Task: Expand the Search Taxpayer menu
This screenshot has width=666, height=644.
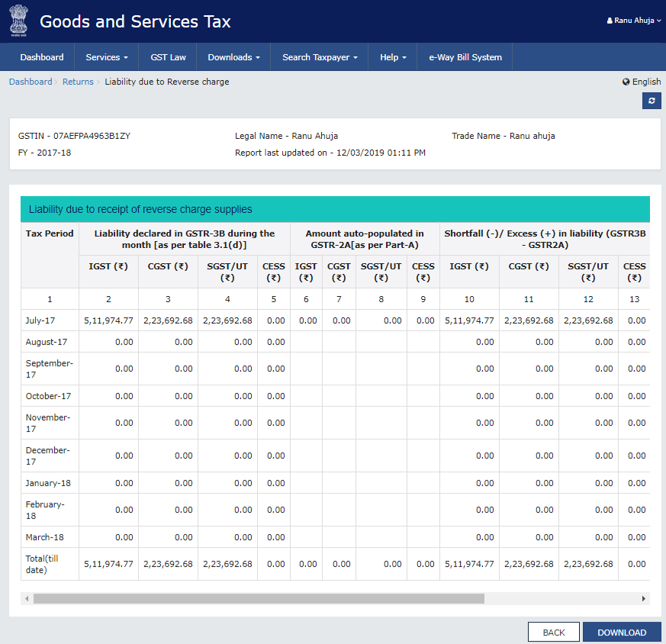Action: [x=320, y=57]
